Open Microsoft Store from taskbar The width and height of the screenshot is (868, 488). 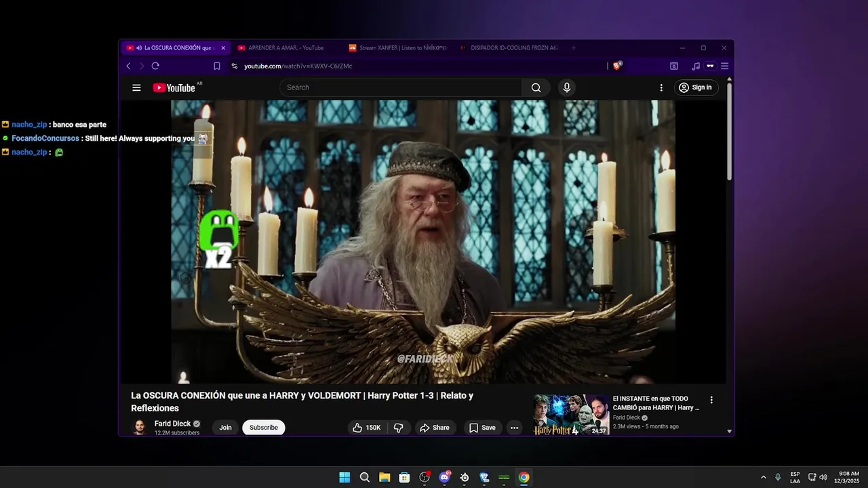coord(404,477)
